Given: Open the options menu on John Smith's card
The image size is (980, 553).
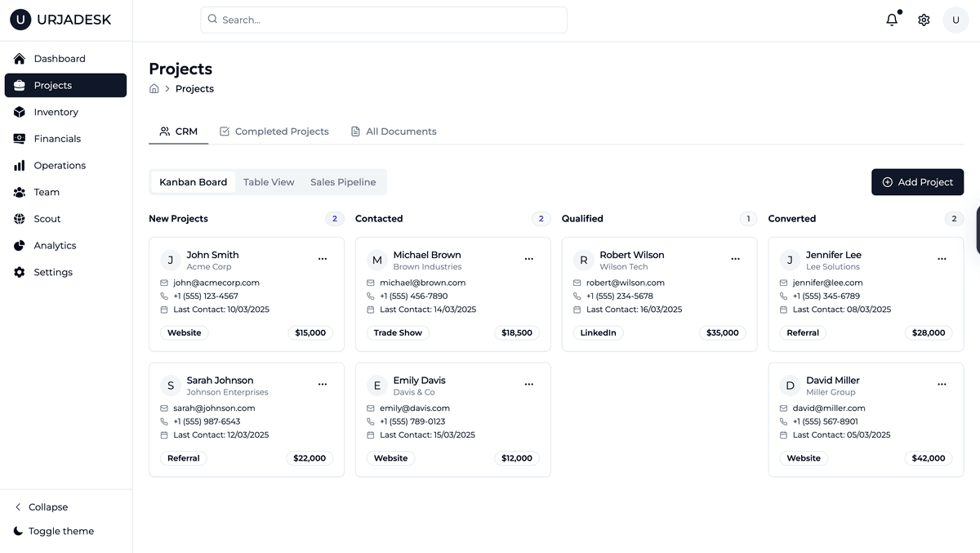Looking at the screenshot, I should pyautogui.click(x=323, y=258).
